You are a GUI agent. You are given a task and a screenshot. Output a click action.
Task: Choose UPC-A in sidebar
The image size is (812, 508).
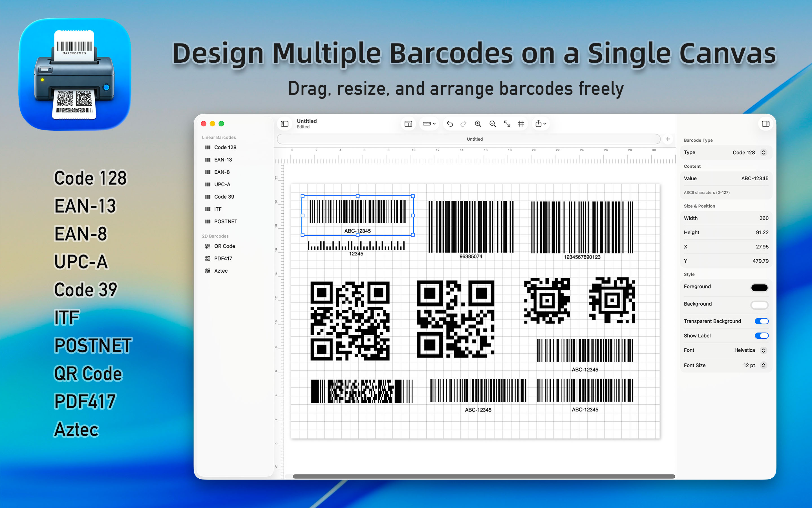(222, 185)
